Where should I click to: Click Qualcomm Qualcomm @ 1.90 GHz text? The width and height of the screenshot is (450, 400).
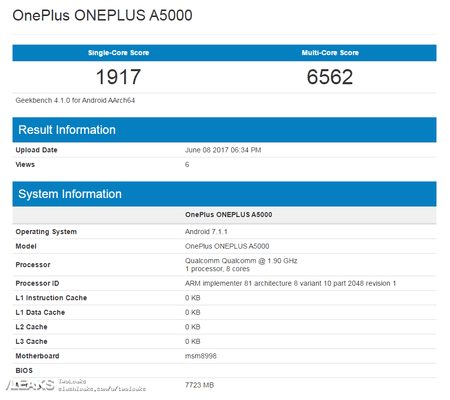(x=241, y=261)
